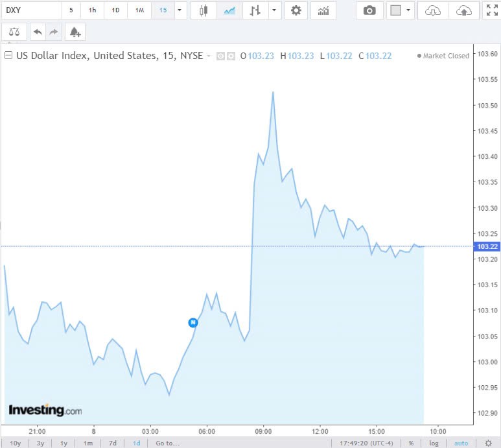Toggle the percent scale option

tap(411, 443)
